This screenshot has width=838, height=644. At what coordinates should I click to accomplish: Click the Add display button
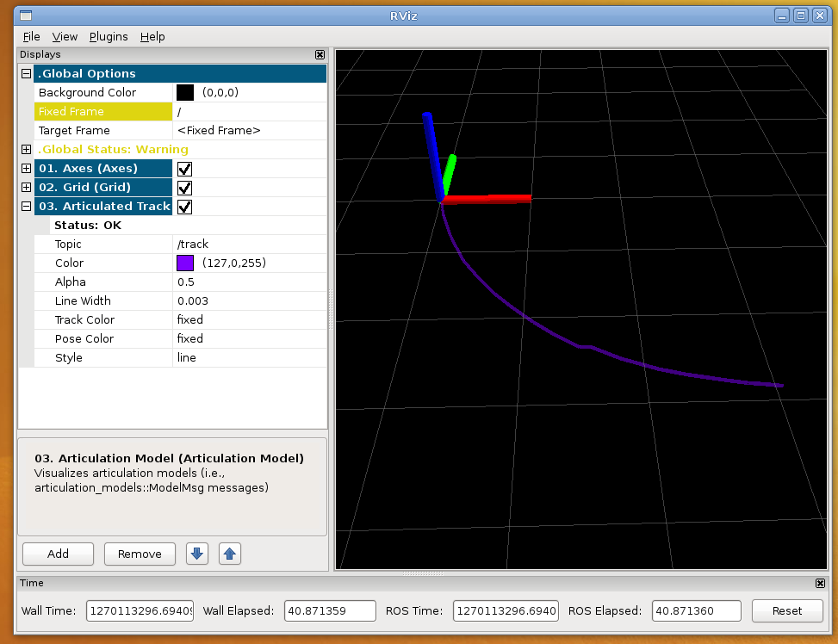coord(58,554)
